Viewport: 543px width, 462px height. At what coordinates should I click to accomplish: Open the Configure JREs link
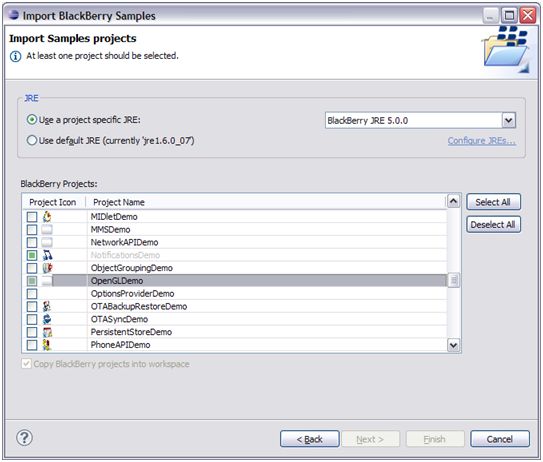point(481,141)
